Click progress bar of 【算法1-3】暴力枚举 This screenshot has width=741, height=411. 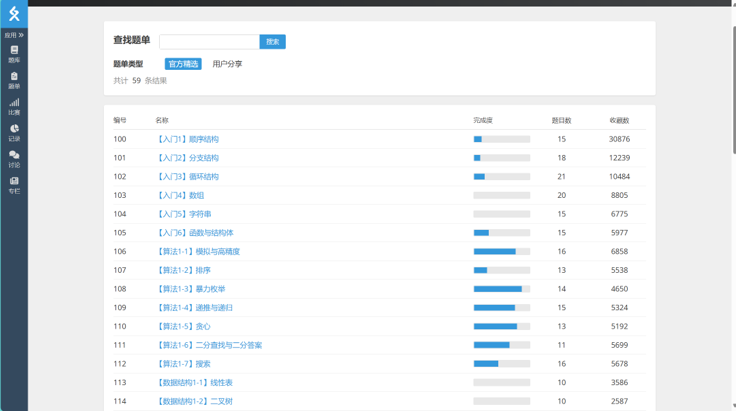[501, 289]
